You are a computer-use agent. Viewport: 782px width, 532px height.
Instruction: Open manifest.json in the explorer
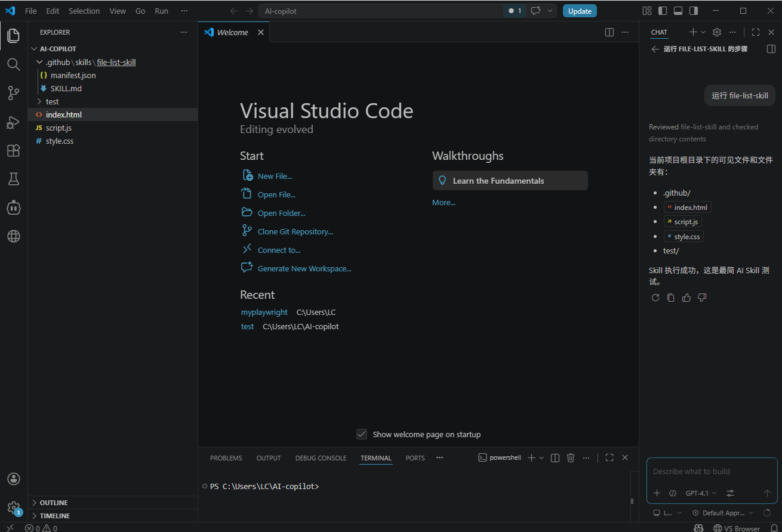(x=73, y=75)
